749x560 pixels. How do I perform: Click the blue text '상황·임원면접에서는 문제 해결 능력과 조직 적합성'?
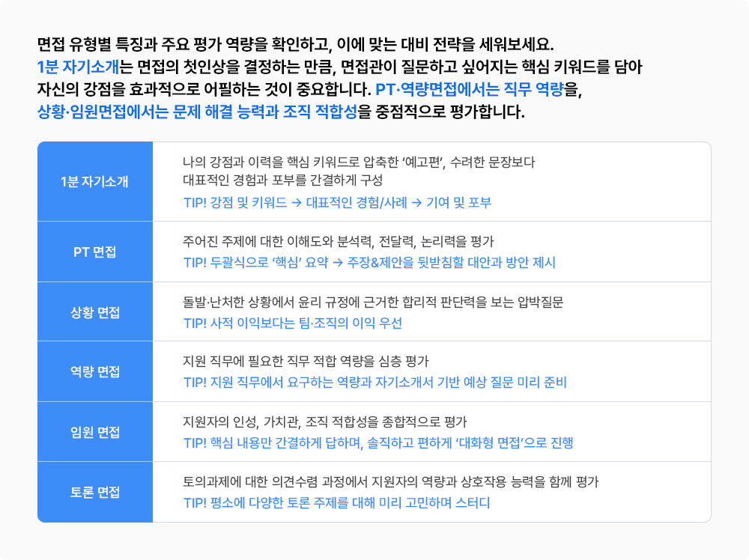(x=197, y=112)
